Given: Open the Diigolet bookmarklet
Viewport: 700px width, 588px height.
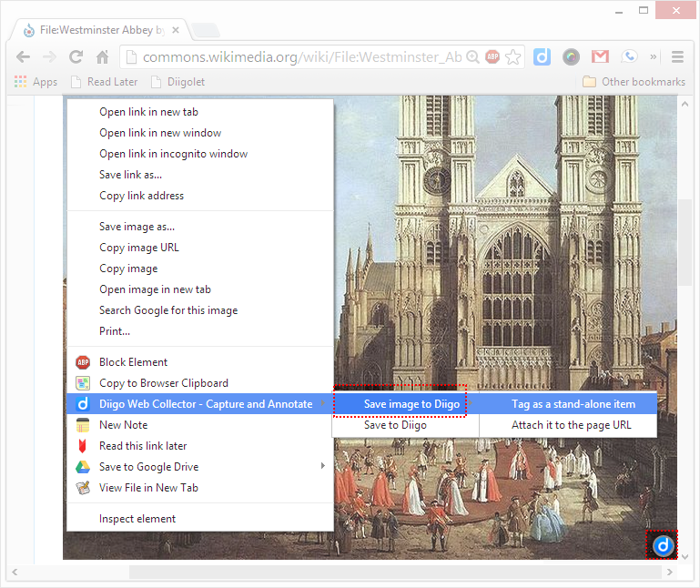Looking at the screenshot, I should click(x=178, y=82).
